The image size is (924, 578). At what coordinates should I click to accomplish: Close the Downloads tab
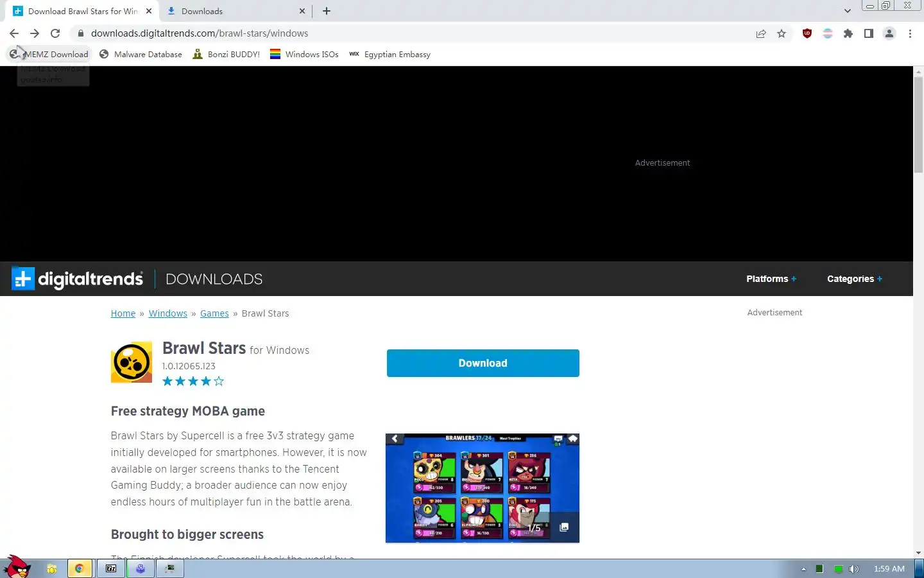click(302, 11)
